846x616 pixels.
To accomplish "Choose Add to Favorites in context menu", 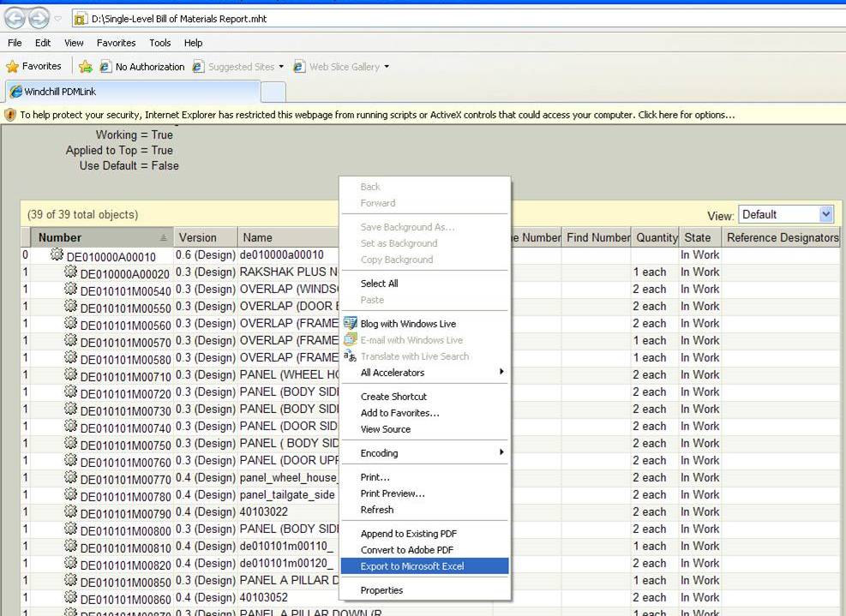I will [425, 413].
